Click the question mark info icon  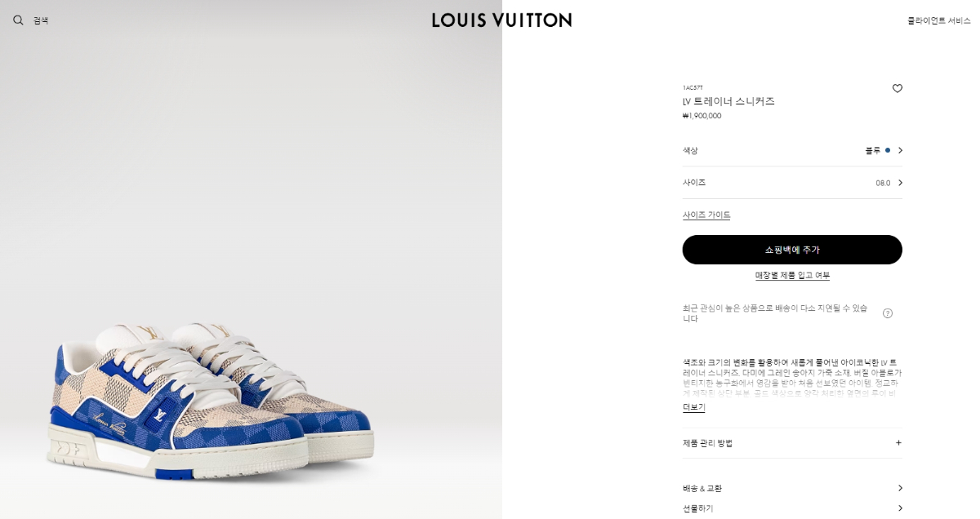pos(888,313)
